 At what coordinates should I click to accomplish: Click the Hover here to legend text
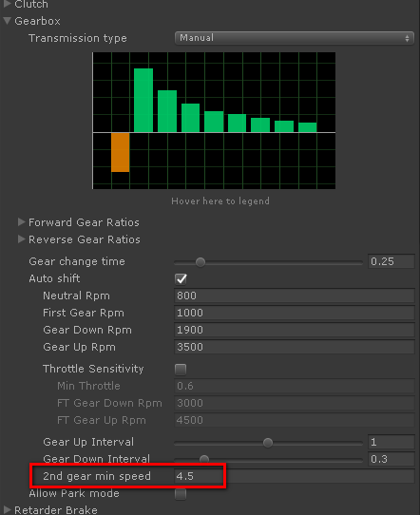click(x=220, y=201)
